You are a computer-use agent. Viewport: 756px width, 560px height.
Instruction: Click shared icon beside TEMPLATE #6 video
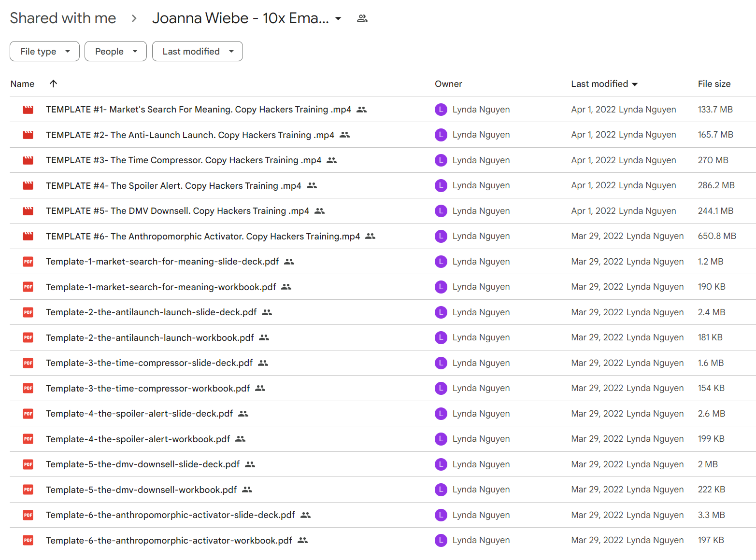(371, 236)
